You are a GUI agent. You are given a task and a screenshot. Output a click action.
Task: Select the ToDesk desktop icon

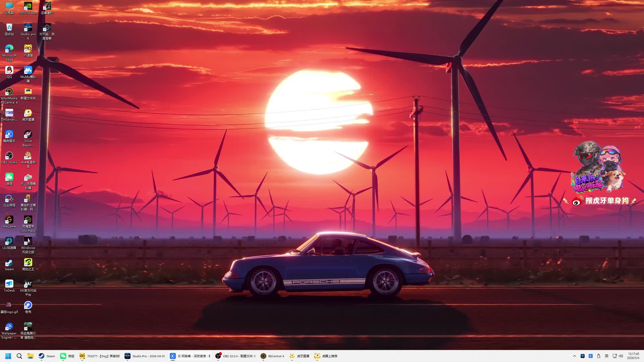click(9, 287)
